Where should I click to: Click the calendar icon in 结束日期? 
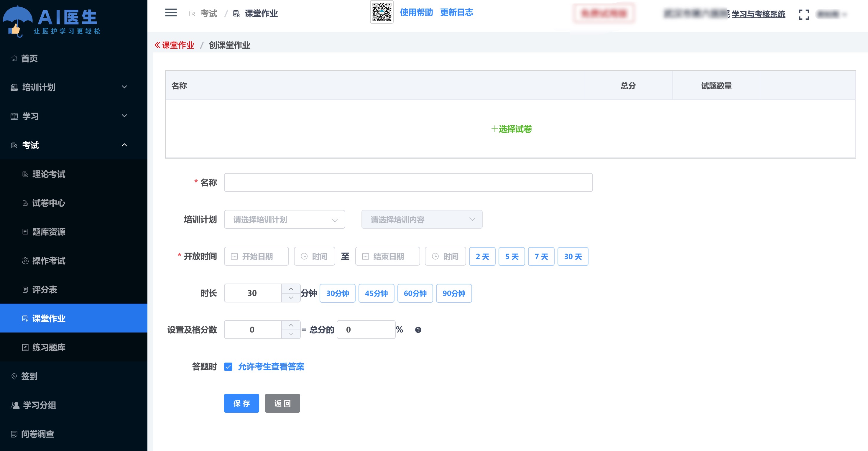click(365, 256)
